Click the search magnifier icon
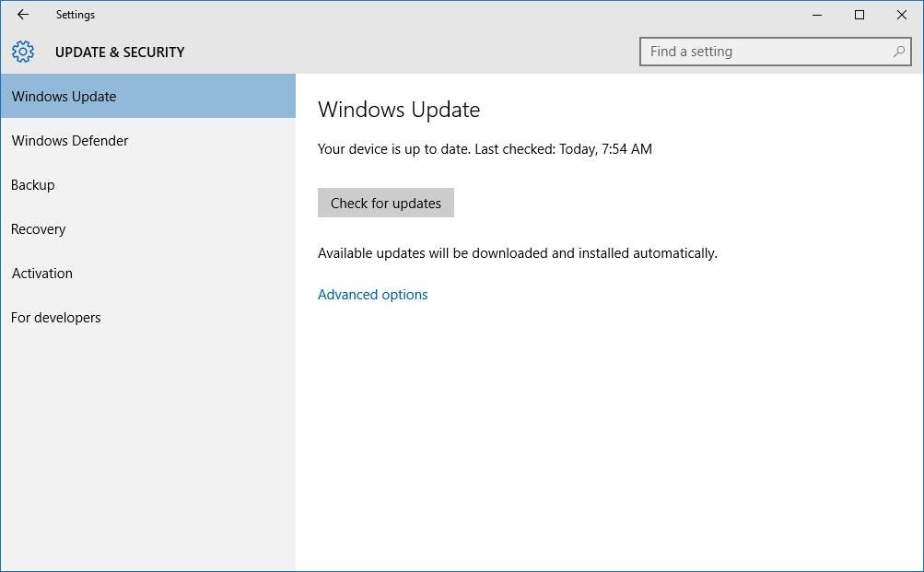Viewport: 924px width, 572px height. click(x=896, y=52)
